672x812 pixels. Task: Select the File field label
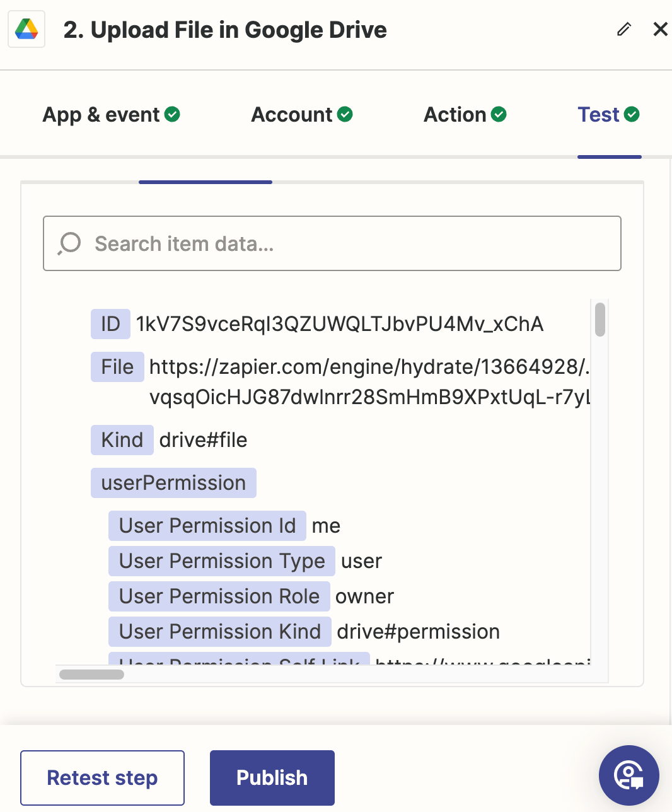[x=117, y=367]
